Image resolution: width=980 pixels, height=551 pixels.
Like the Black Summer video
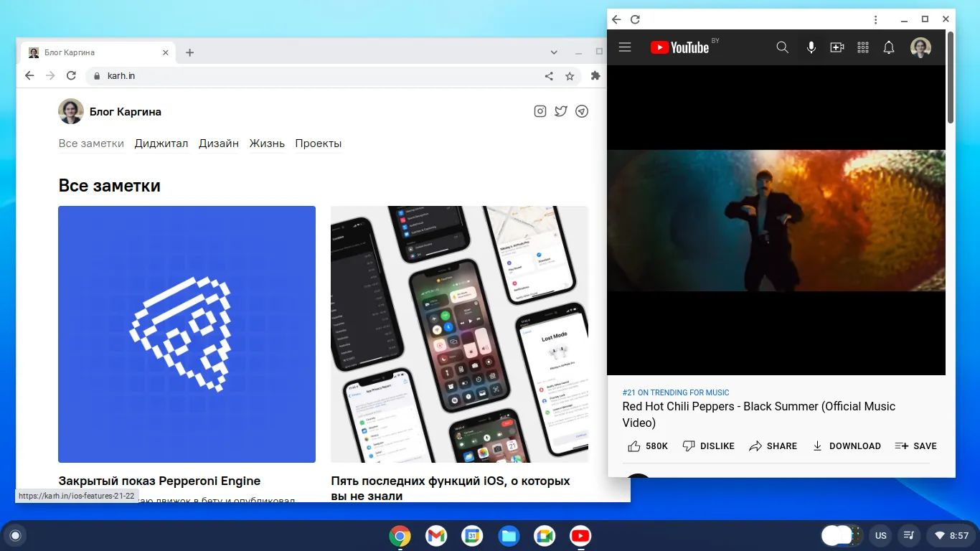(648, 446)
